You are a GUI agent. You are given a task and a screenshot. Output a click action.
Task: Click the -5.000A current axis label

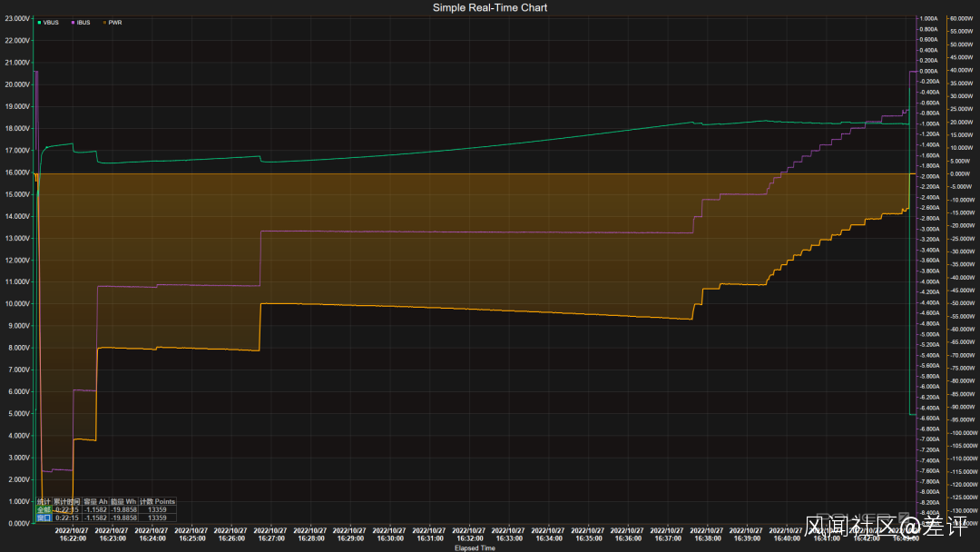[929, 334]
